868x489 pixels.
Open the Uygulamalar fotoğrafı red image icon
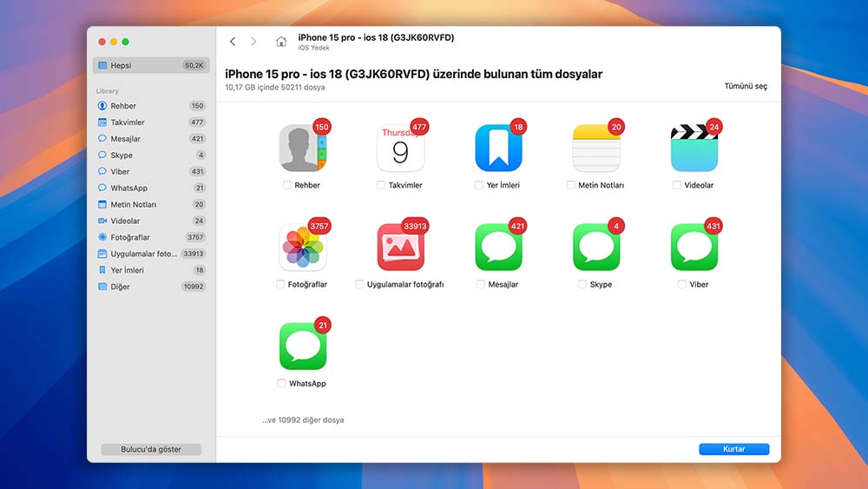pos(400,247)
